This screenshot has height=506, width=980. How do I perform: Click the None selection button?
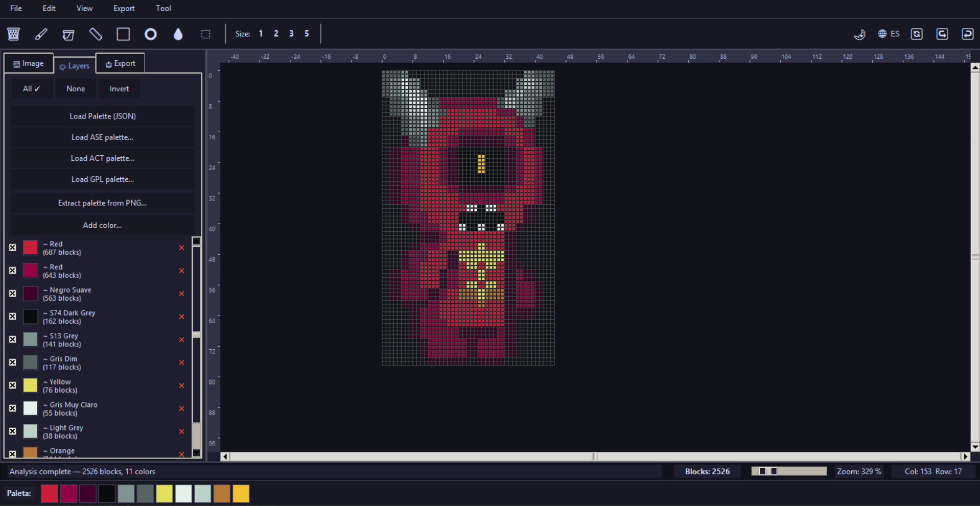click(76, 89)
